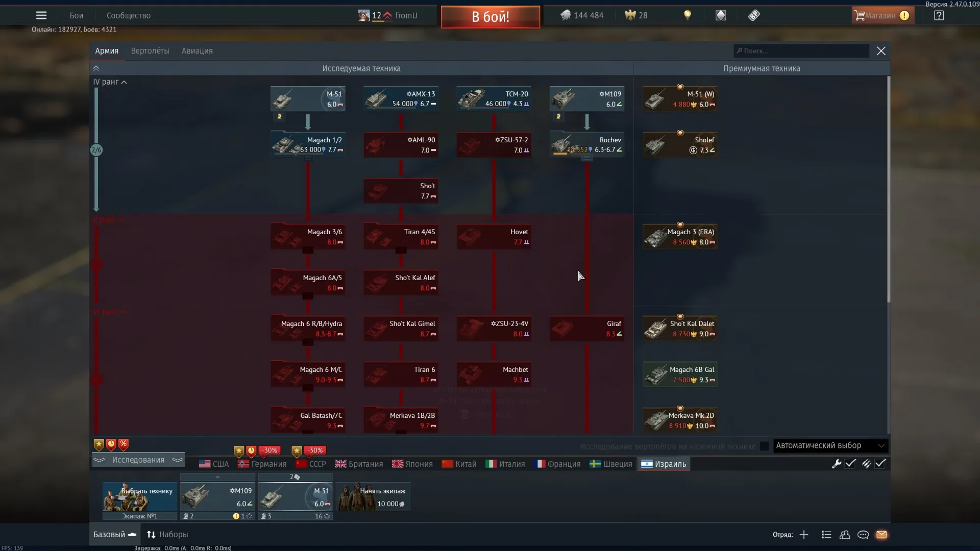Select the СССР nation tab
Screen dimensions: 980x551
tap(311, 464)
